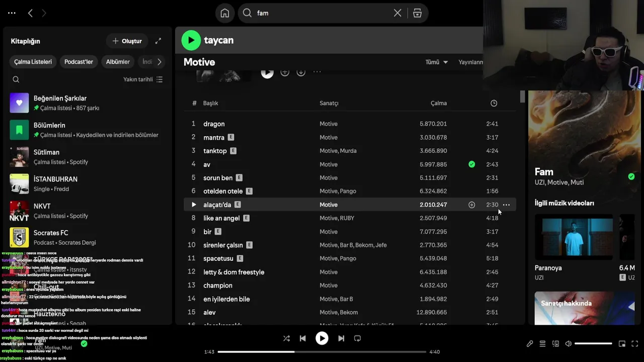Toggle the saved checkmark on av
Viewport: 644px width, 362px height.
point(471,164)
